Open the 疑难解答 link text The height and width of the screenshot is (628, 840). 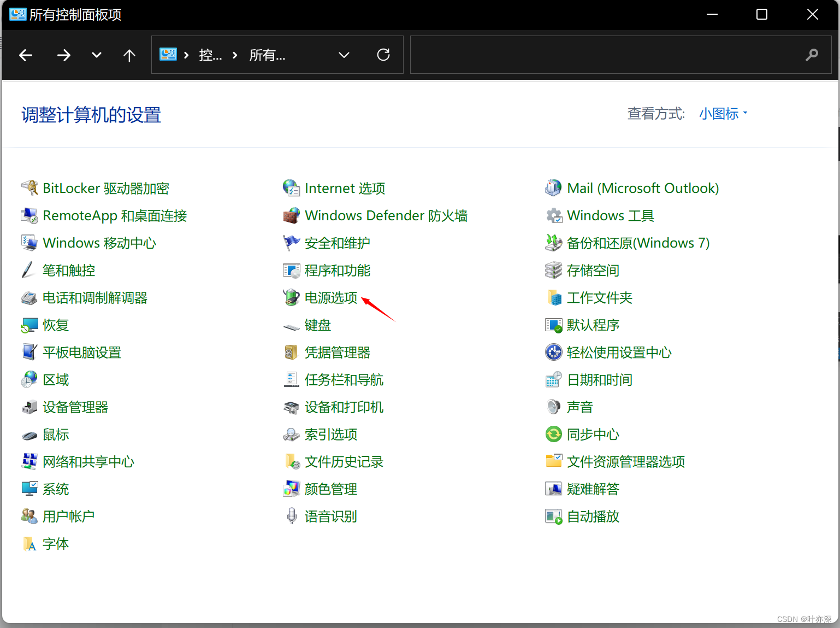(x=593, y=489)
